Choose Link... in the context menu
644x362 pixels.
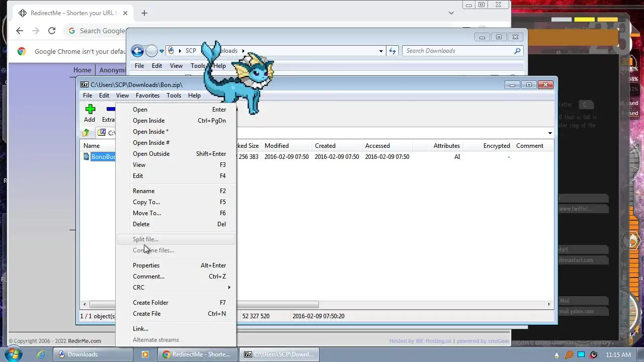[x=176, y=329]
